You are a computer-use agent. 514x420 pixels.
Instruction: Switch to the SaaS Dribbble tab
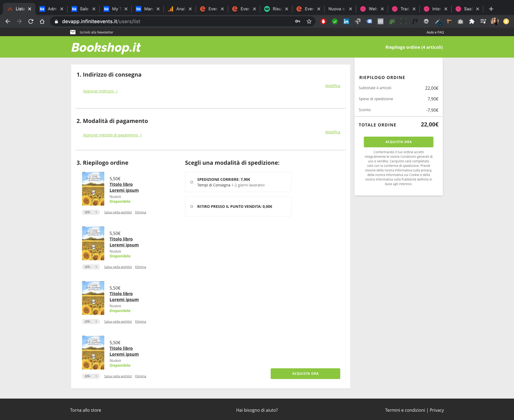[x=467, y=9]
